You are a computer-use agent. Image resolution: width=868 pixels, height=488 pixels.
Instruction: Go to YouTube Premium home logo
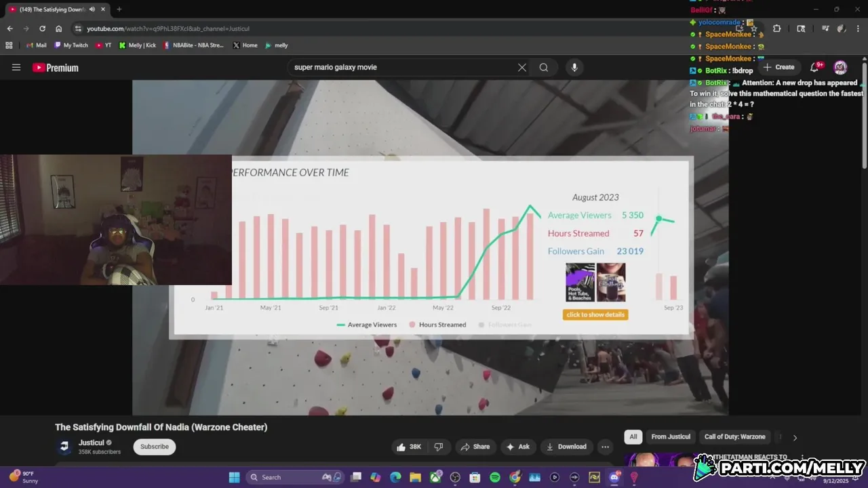(x=56, y=68)
